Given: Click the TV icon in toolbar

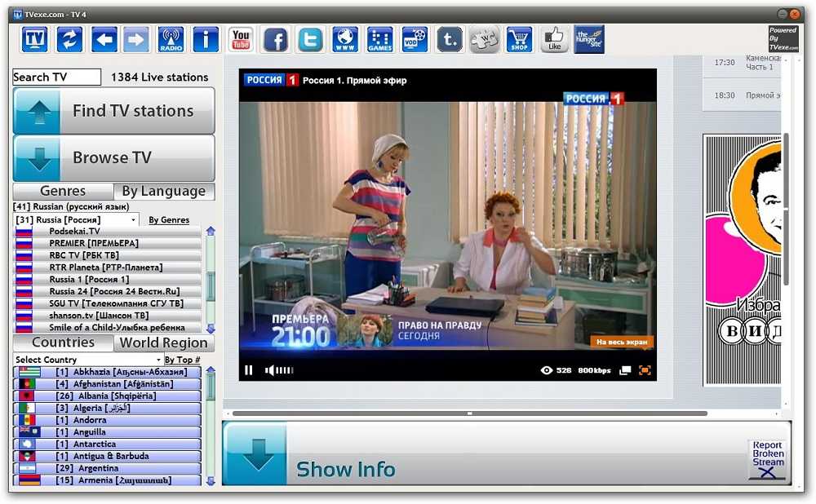Looking at the screenshot, I should (35, 39).
